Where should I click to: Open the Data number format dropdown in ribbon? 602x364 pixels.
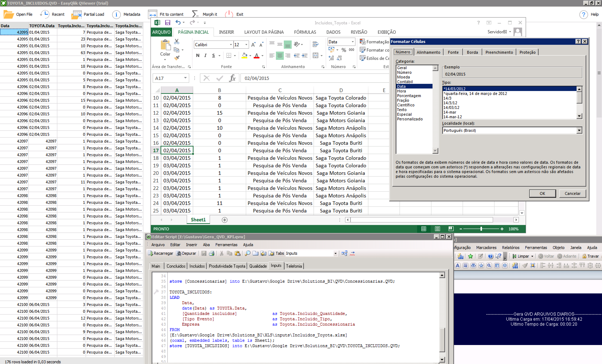pos(353,42)
